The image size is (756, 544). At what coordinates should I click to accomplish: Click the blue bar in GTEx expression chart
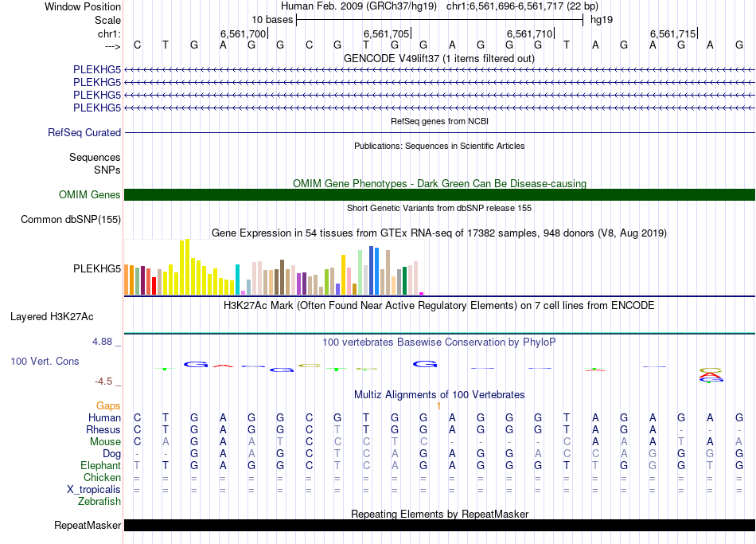pos(372,271)
